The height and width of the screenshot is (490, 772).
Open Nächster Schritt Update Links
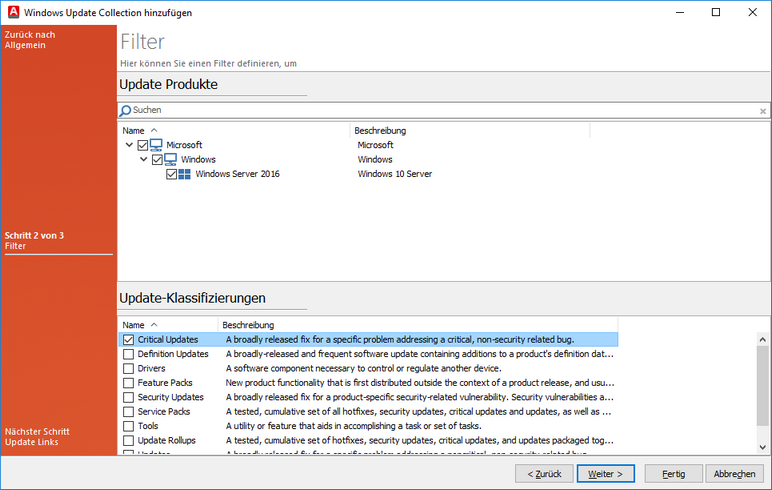37,437
